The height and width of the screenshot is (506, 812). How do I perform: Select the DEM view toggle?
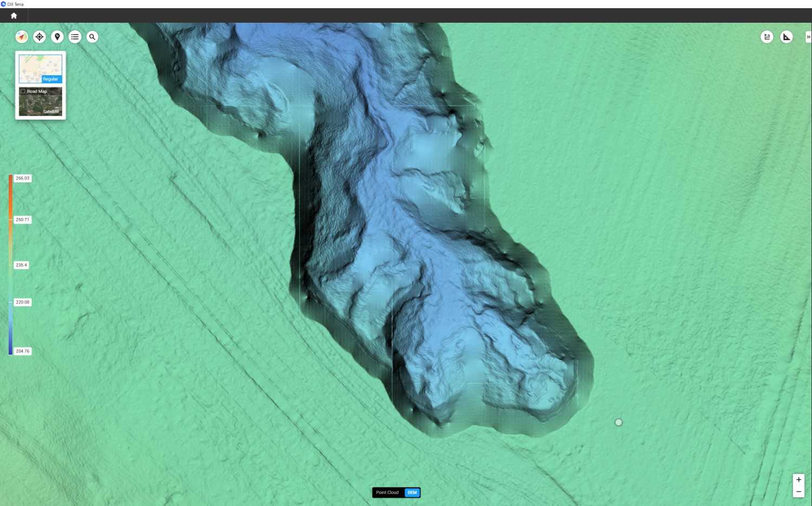pyautogui.click(x=412, y=492)
